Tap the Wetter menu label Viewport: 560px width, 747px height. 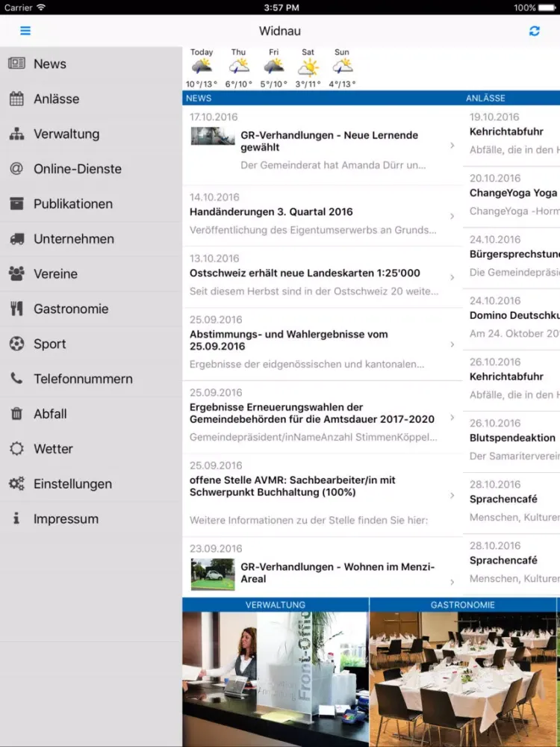coord(53,449)
